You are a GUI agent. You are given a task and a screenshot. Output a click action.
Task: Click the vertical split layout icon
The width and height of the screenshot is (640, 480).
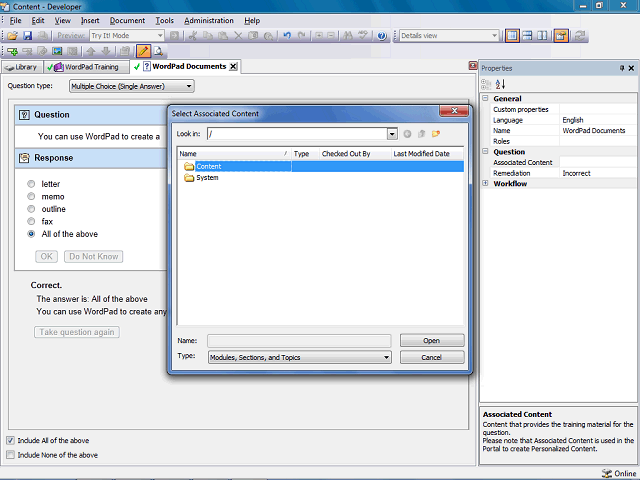542,36
